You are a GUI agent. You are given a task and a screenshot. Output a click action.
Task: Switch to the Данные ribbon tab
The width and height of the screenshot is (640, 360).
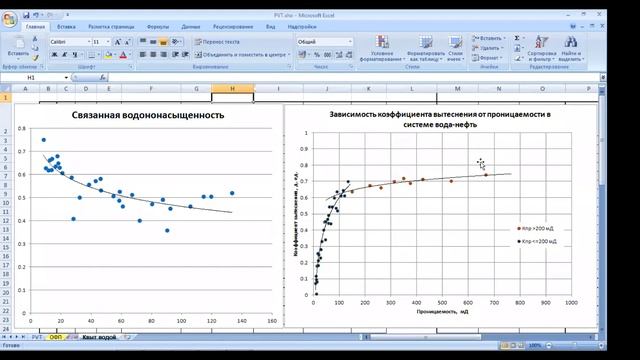tap(191, 27)
